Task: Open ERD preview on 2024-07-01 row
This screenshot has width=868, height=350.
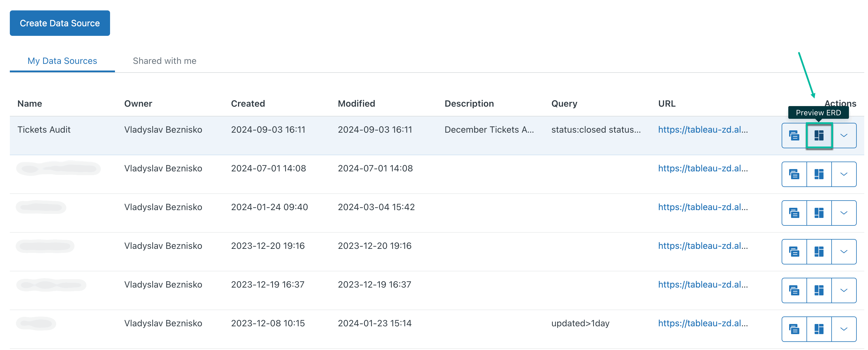Action: [819, 174]
